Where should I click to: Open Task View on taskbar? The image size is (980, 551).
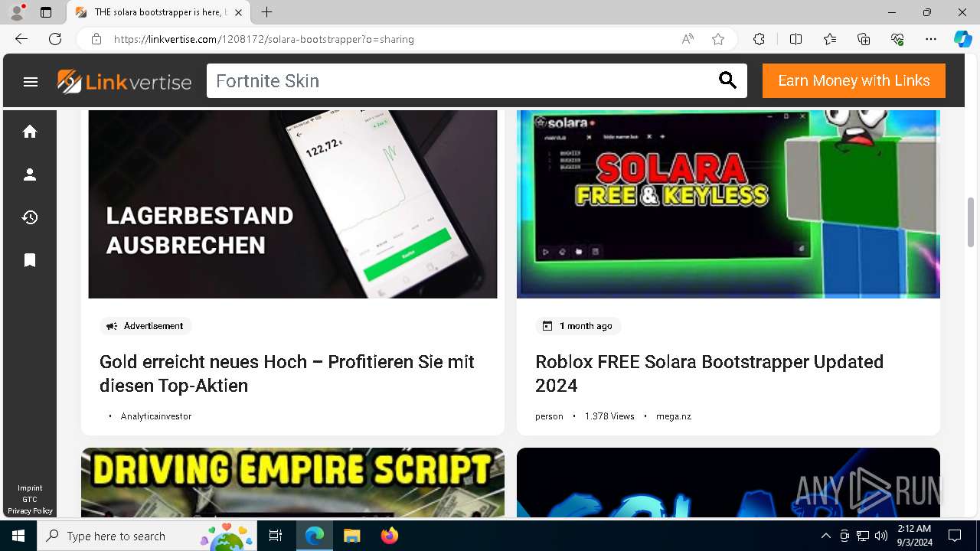click(x=276, y=536)
